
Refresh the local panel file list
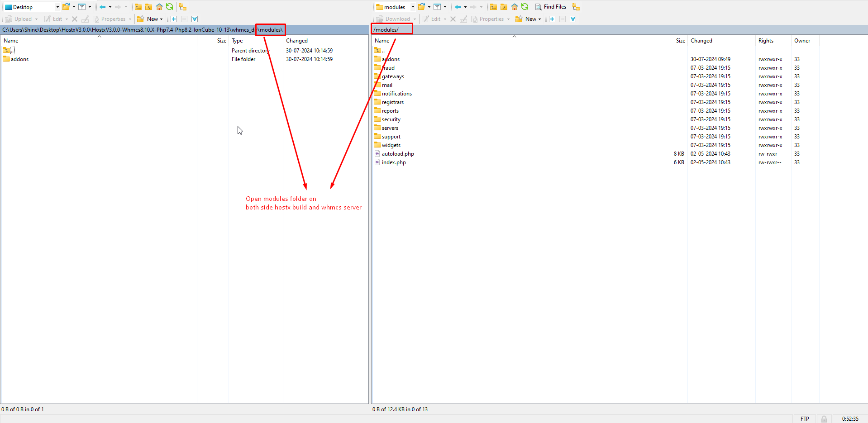pyautogui.click(x=170, y=7)
